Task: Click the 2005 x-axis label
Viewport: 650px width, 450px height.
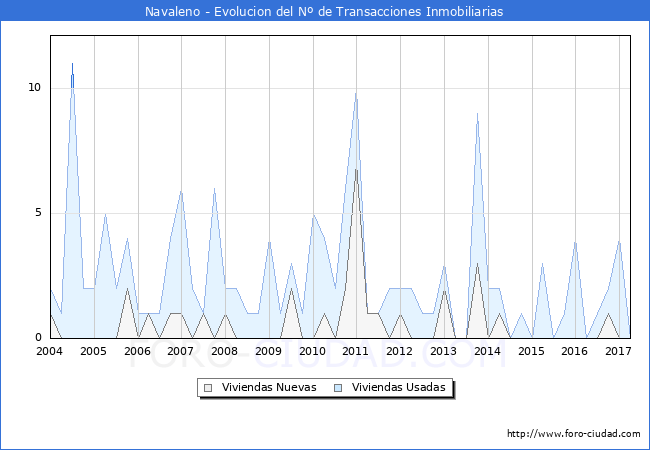Action: 93,351
